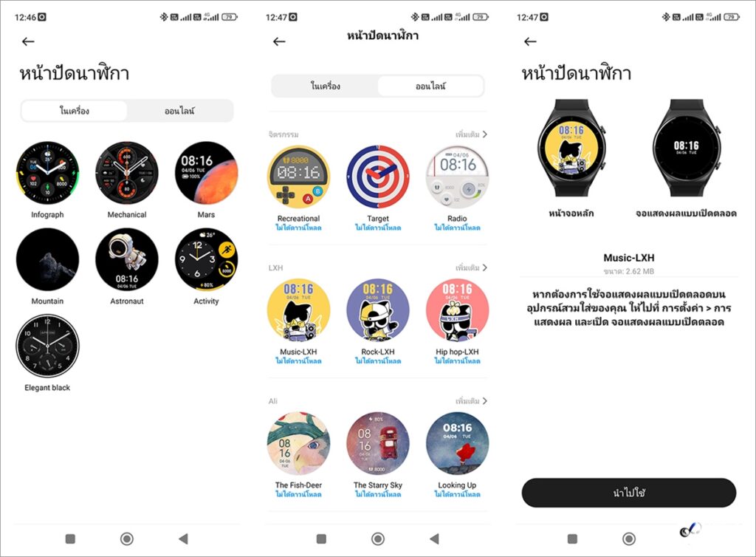756x557 pixels.
Task: Tap the นำไปใช้ apply button
Action: coord(629,493)
